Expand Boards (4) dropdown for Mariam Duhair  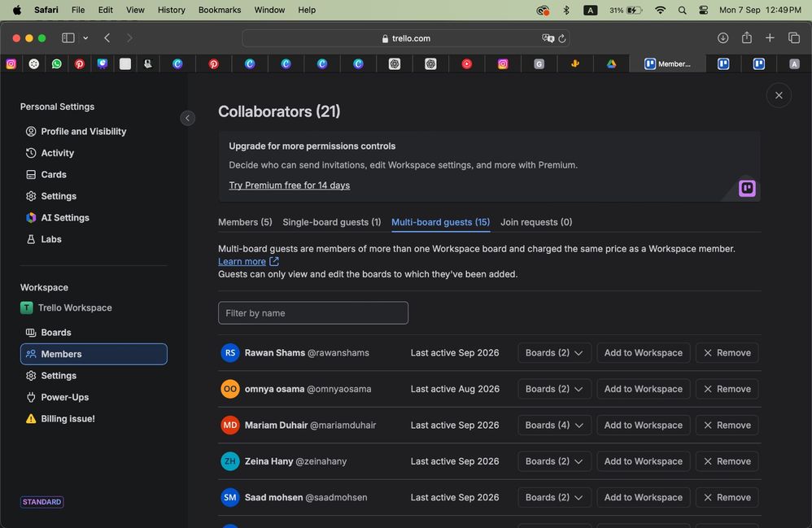click(x=554, y=425)
